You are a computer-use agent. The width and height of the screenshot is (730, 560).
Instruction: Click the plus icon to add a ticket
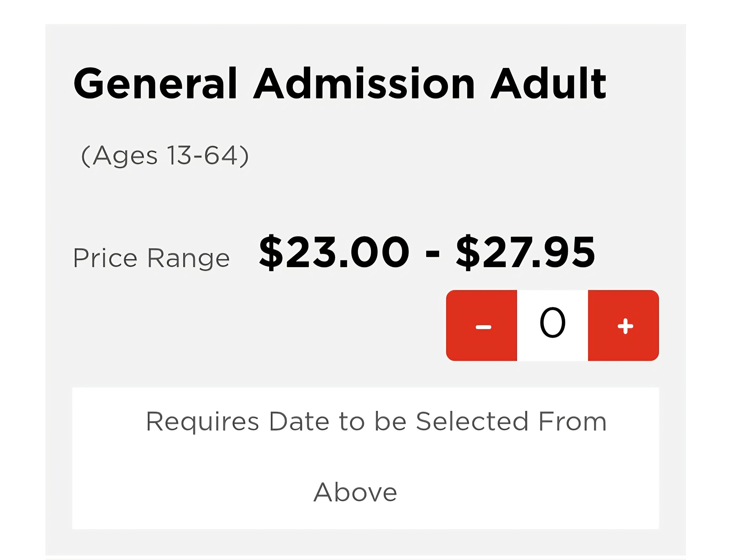pyautogui.click(x=625, y=326)
